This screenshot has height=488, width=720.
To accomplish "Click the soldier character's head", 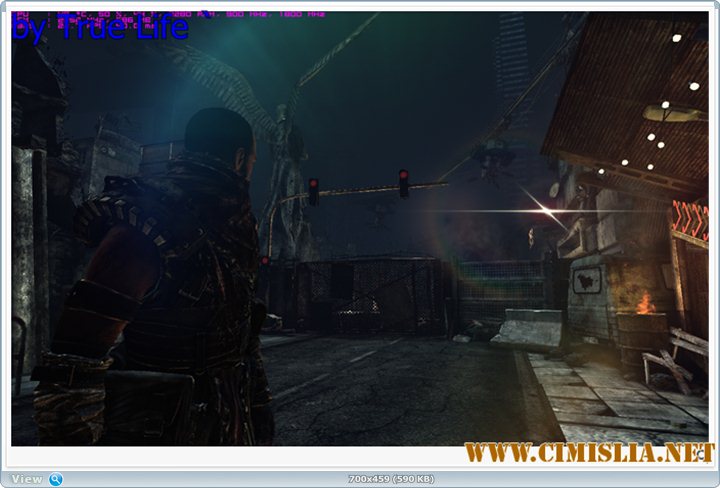I will click(x=220, y=136).
